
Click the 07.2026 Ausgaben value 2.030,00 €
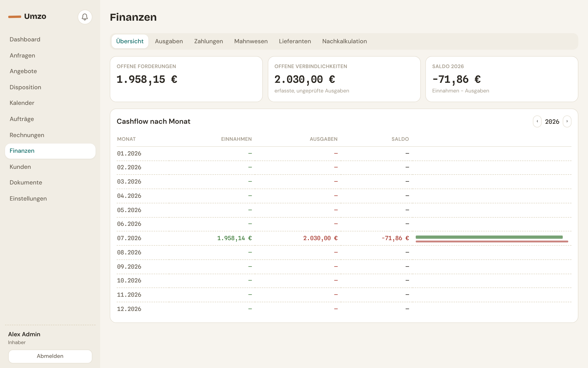click(x=320, y=238)
